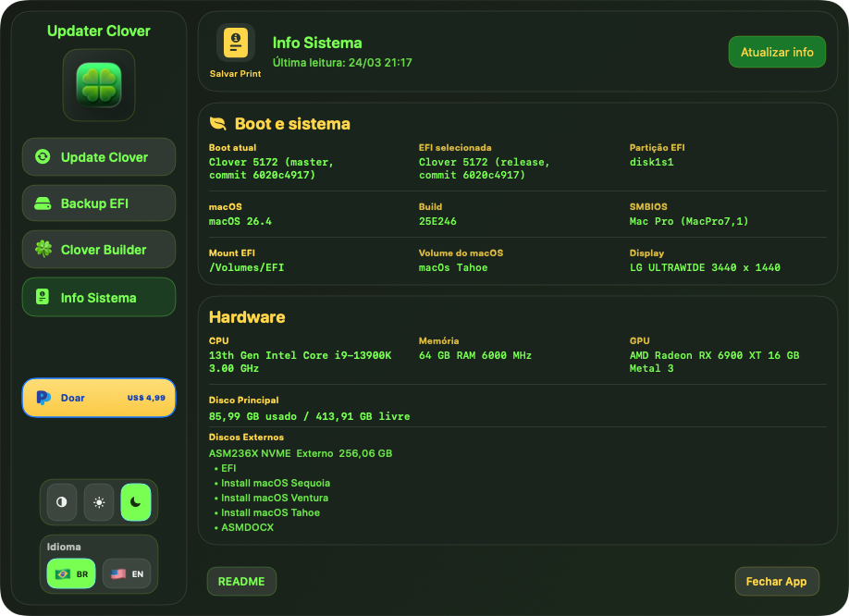Switch to automatic contrast theme mode

click(62, 502)
